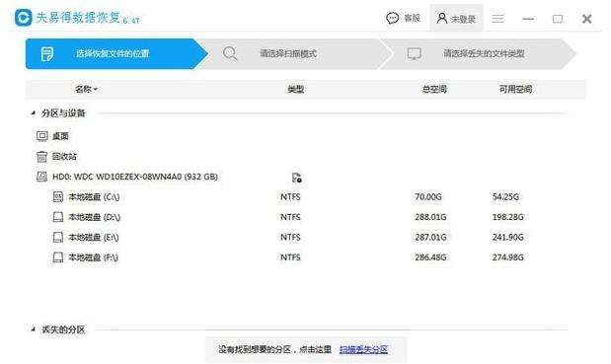This screenshot has height=364, width=611.
Task: Click the 失易得数据恢复 app logo icon
Action: pyautogui.click(x=23, y=18)
